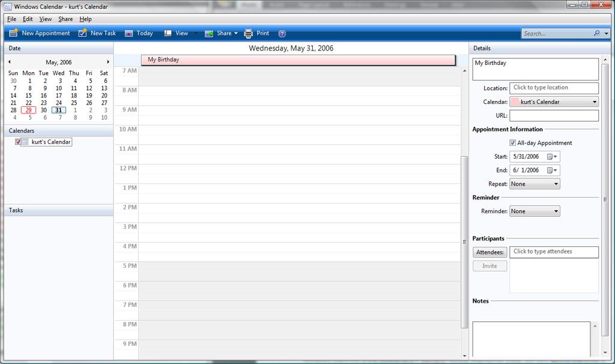Open the File menu

[x=12, y=19]
